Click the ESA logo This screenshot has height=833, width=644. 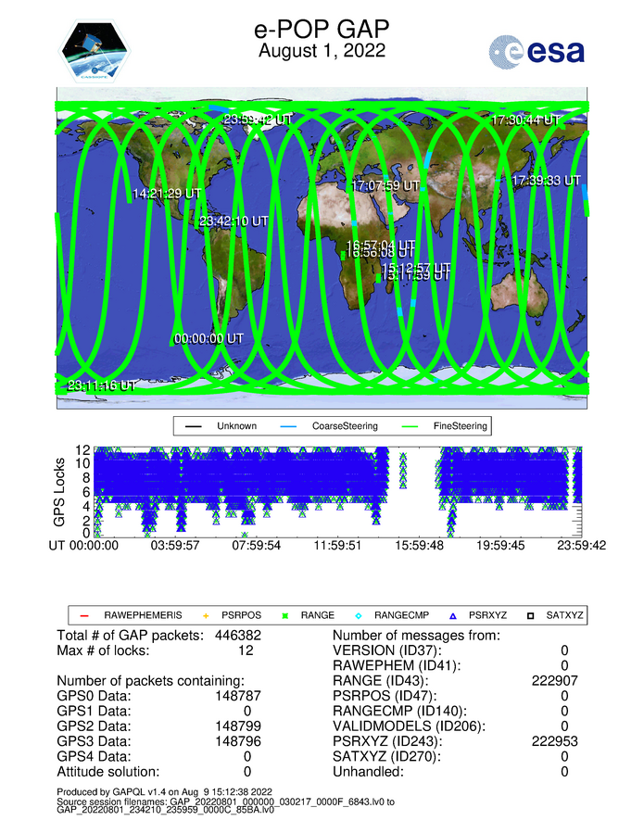(537, 52)
